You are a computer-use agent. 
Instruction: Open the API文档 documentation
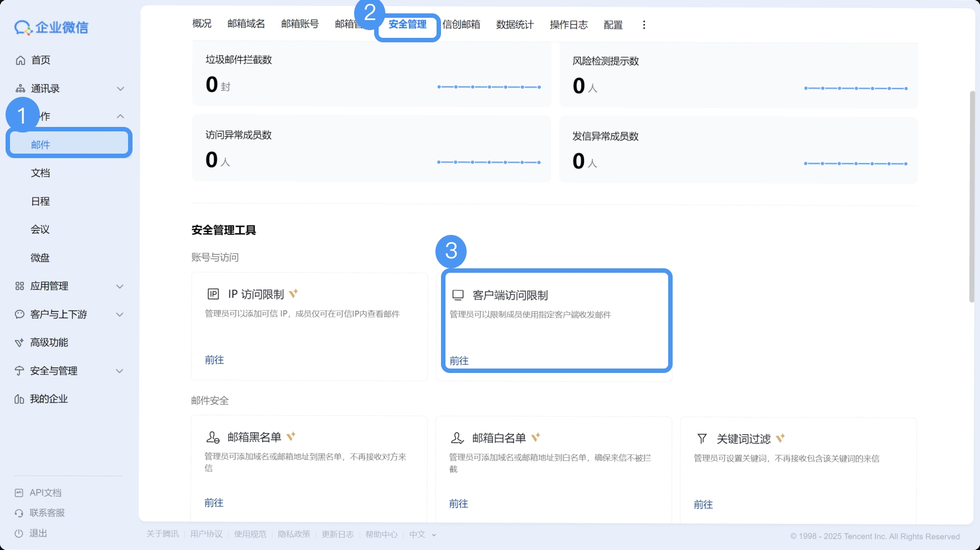(45, 492)
